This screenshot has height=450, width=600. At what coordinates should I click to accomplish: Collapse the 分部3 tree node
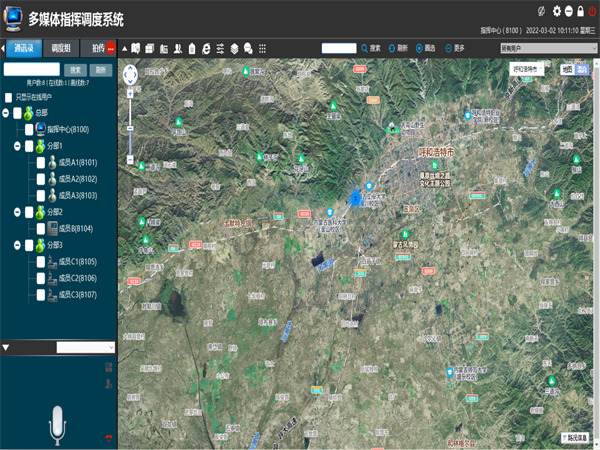pos(17,245)
